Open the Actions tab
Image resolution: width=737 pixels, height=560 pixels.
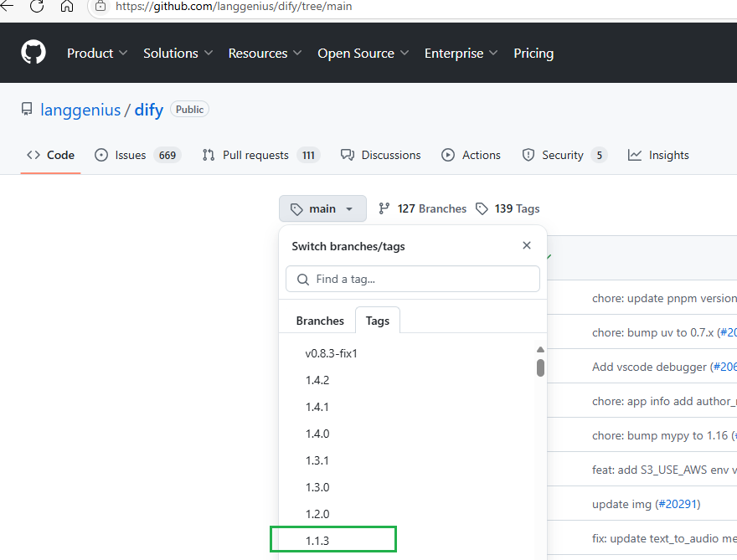click(x=471, y=155)
